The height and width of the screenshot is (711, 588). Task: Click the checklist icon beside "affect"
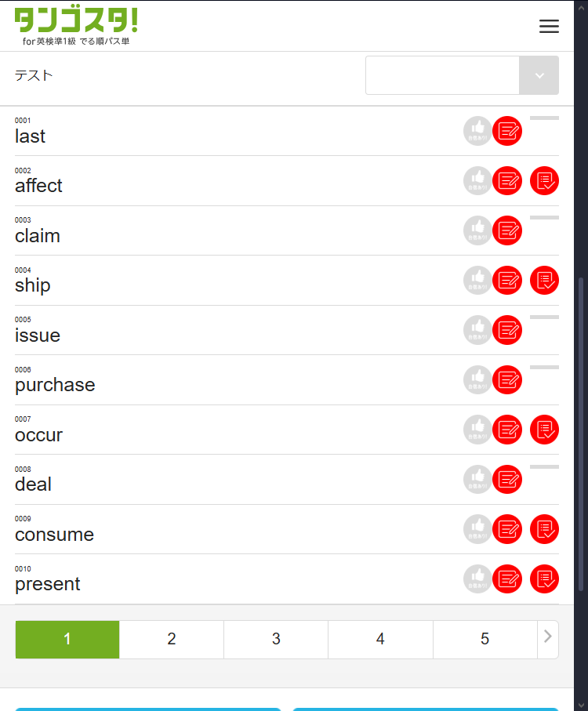pyautogui.click(x=544, y=181)
